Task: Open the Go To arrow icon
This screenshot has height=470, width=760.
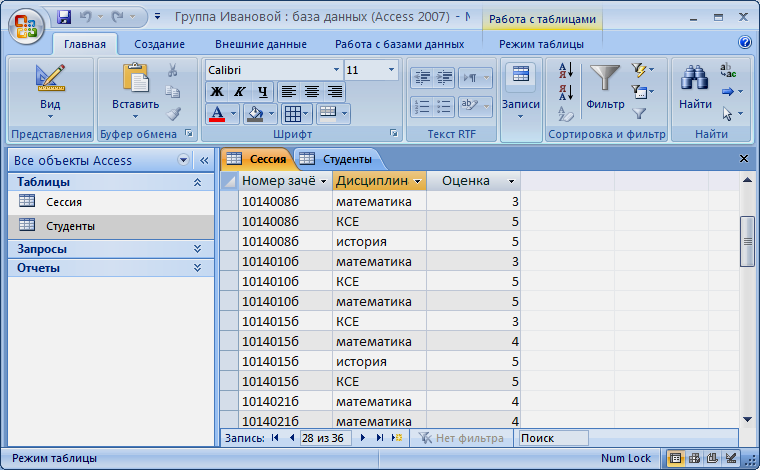Action: tap(732, 92)
